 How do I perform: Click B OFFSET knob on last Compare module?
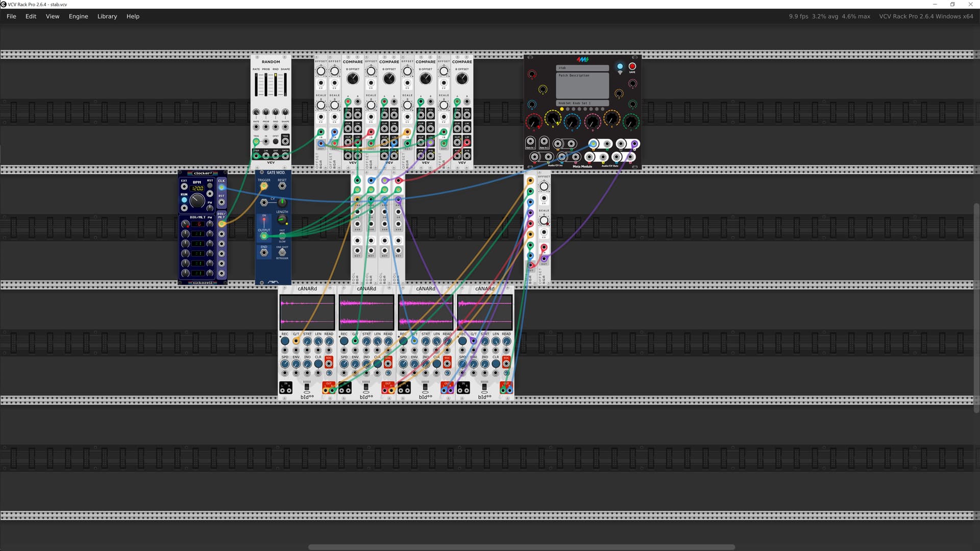pyautogui.click(x=462, y=79)
